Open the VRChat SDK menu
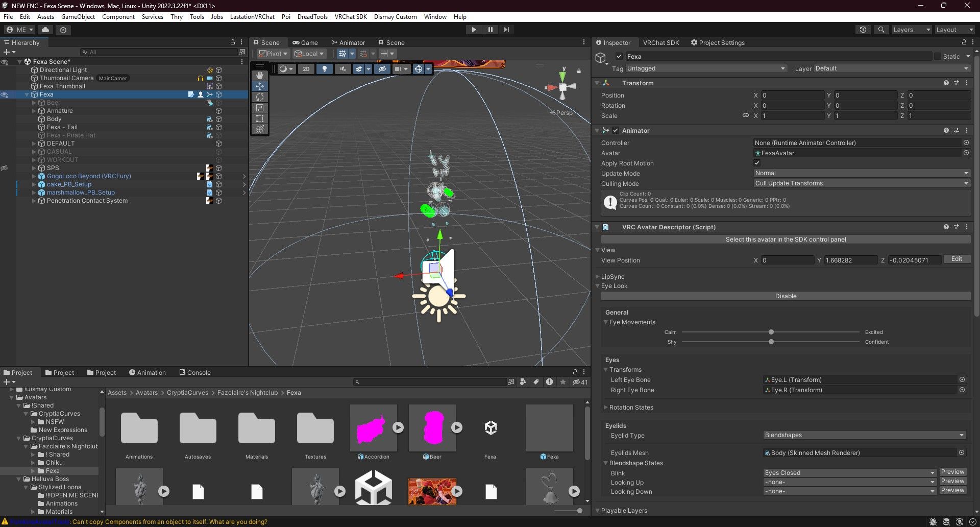Screen dimensions: 980x527 [351, 16]
